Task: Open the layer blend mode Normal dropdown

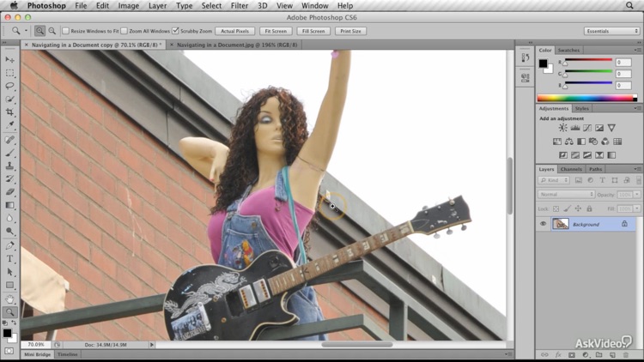Action: [x=566, y=194]
